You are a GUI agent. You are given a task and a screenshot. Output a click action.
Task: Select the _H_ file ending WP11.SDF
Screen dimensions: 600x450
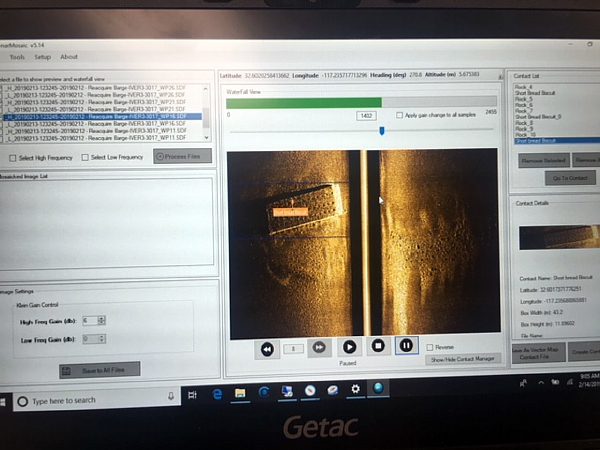click(96, 131)
